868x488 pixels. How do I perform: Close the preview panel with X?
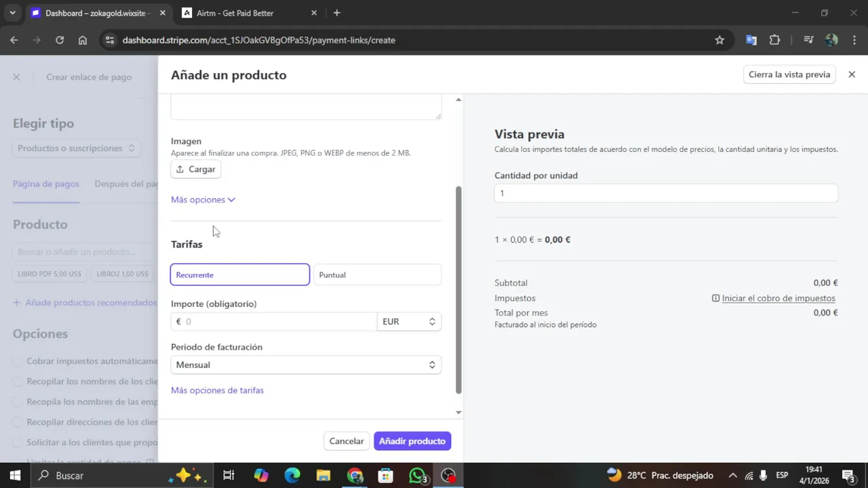click(852, 75)
